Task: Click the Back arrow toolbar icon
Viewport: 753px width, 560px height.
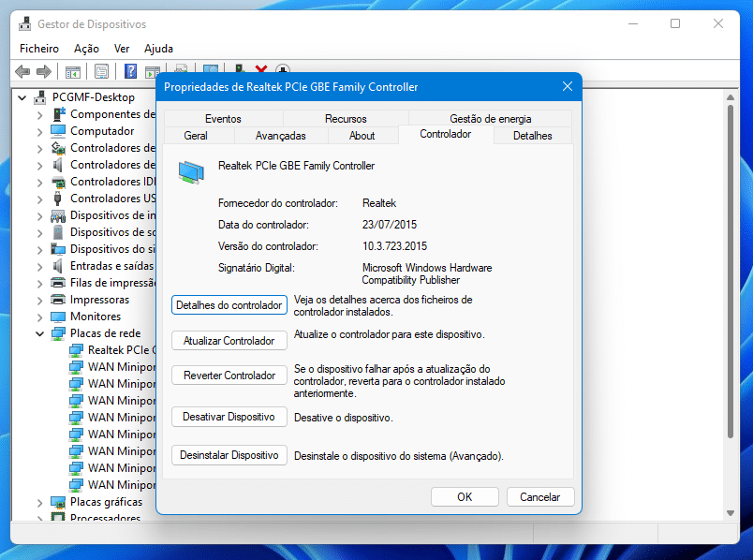Action: click(22, 71)
